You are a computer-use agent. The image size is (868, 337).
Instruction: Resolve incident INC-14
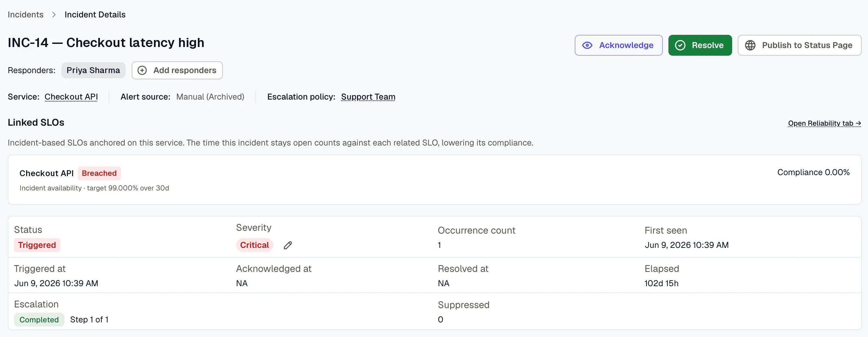coord(700,45)
